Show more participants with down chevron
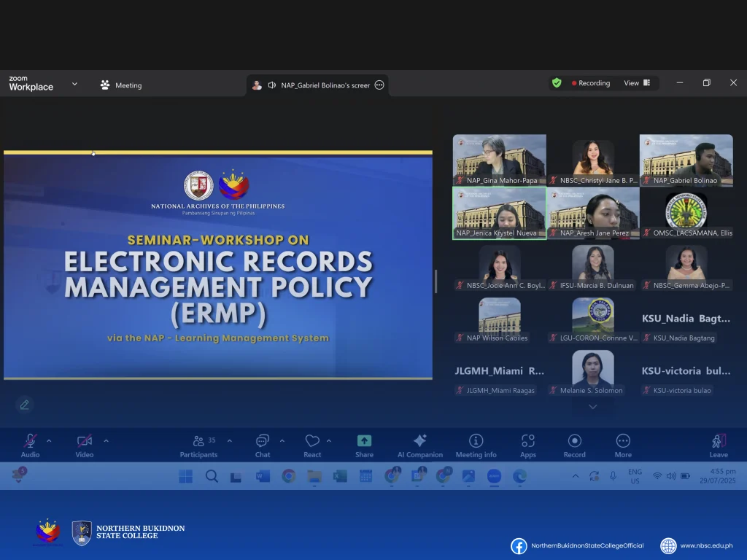Screen dimensions: 747x560 pyautogui.click(x=592, y=407)
